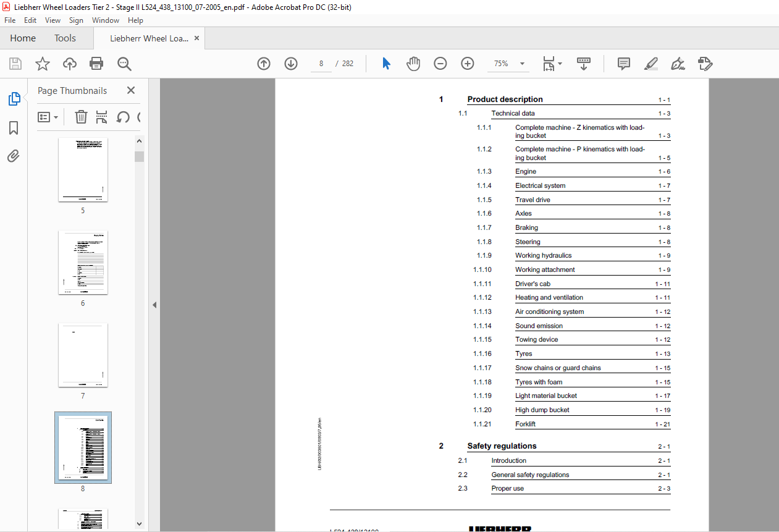Switch to the Home tab
The width and height of the screenshot is (779, 532).
(23, 38)
